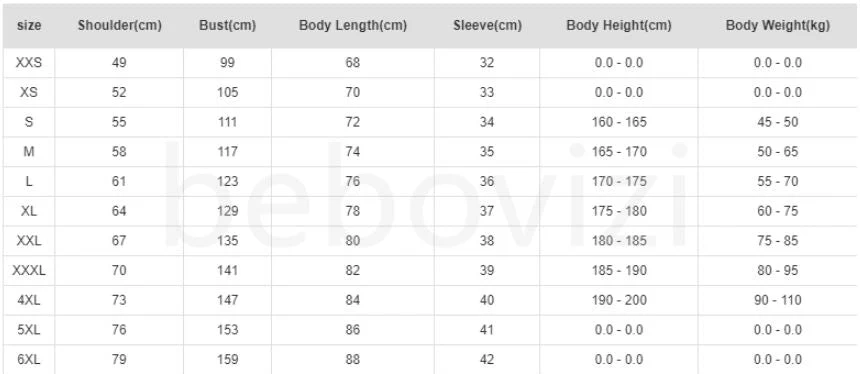Select the M size row label
The height and width of the screenshot is (374, 860).
point(29,151)
